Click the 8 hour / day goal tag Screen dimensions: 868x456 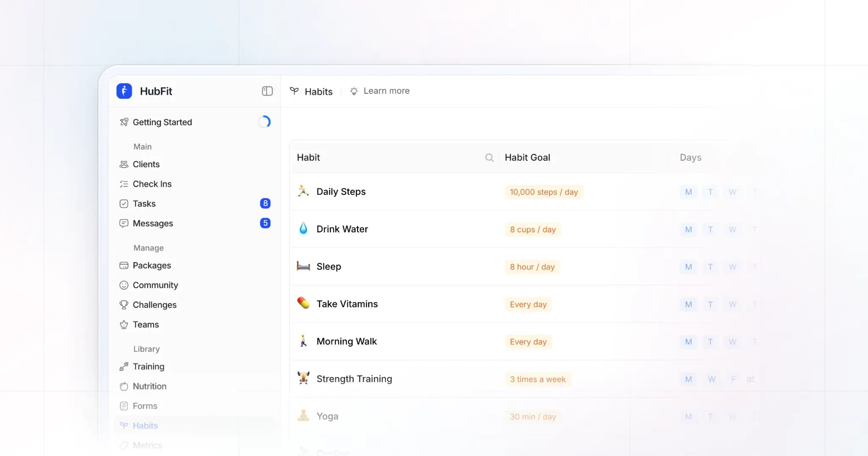(x=532, y=267)
